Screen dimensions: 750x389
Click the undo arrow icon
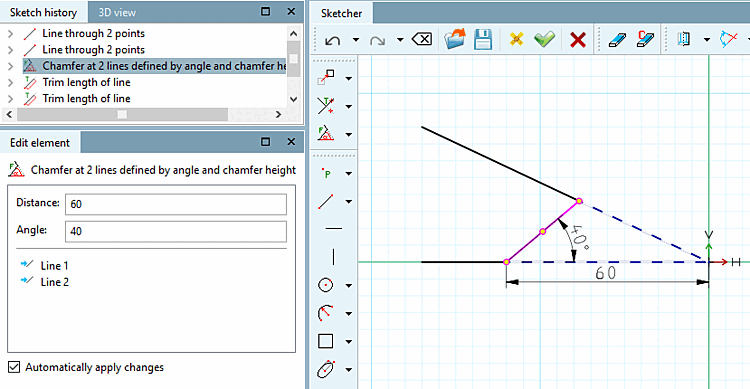(332, 40)
